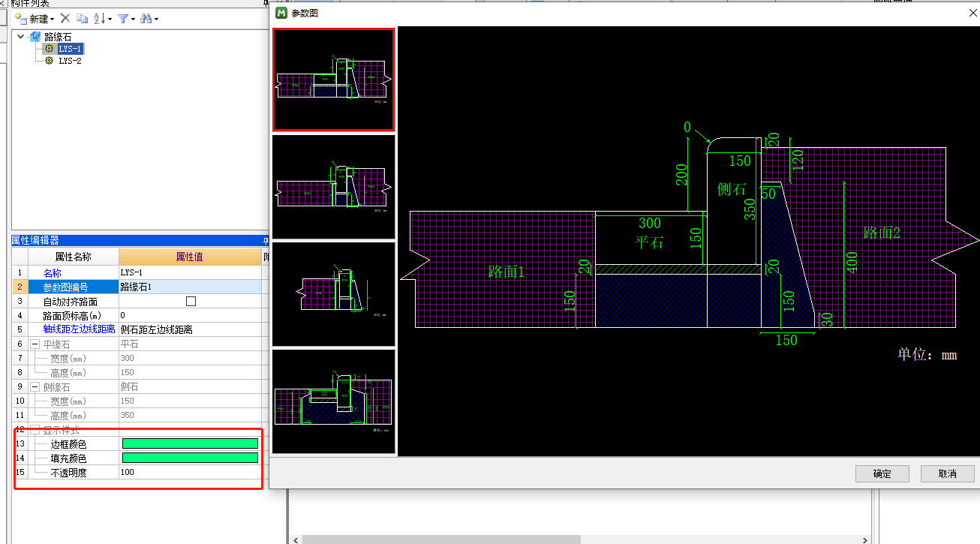980x544 pixels.
Task: Close the 参数图 dialog
Action: (x=972, y=12)
